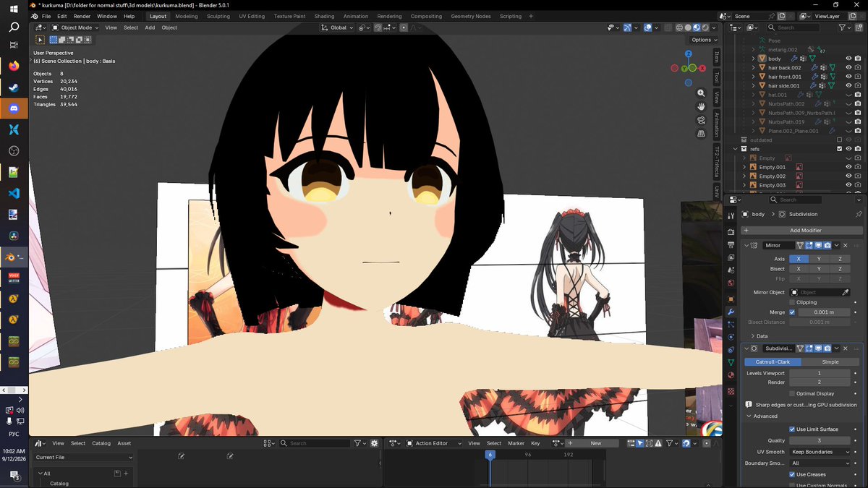Click the zoom magnifier gizmo in viewport
The height and width of the screenshot is (488, 868).
701,93
